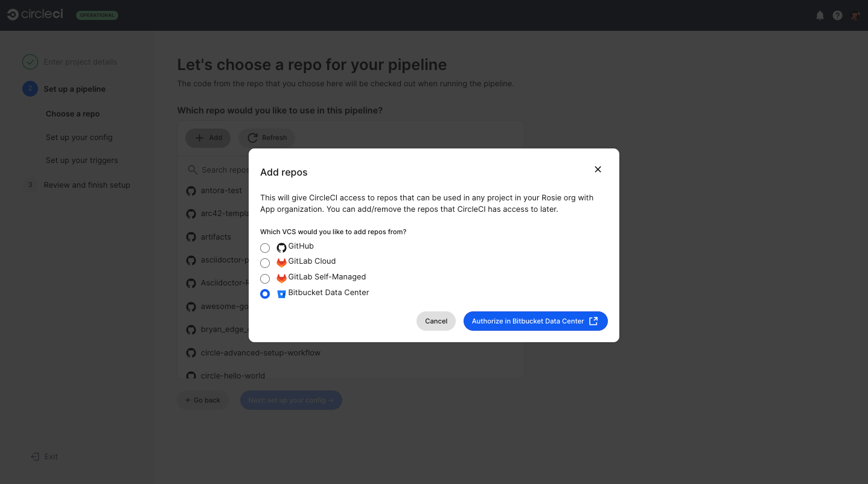Open the Set up a pipeline step
Image resolution: width=868 pixels, height=484 pixels.
click(75, 89)
